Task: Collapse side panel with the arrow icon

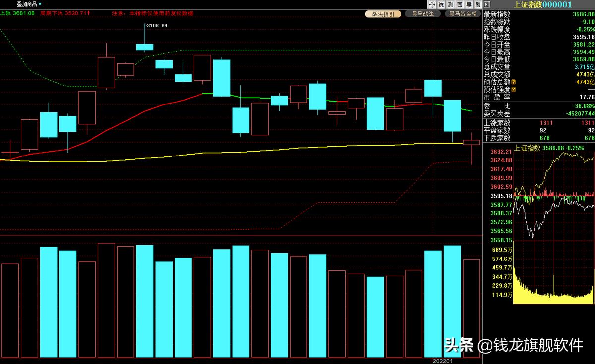Action: 486,4
